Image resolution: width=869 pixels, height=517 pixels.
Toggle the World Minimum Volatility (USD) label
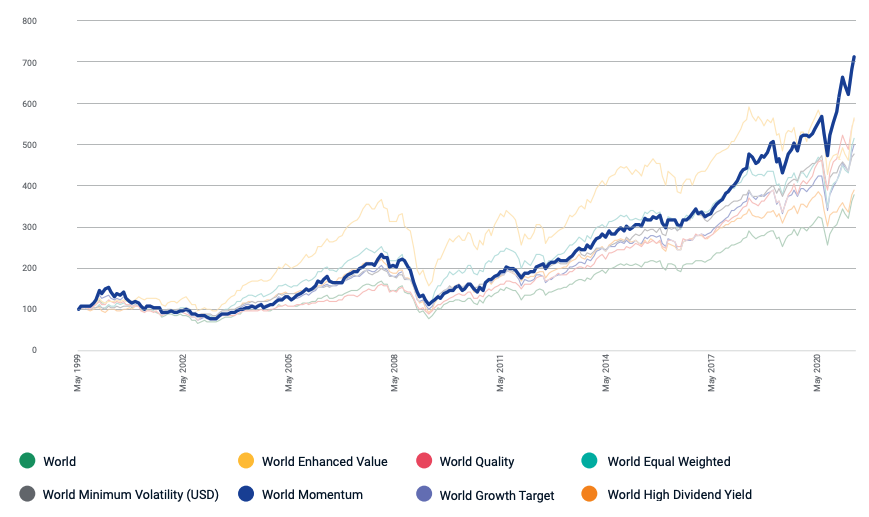(131, 495)
